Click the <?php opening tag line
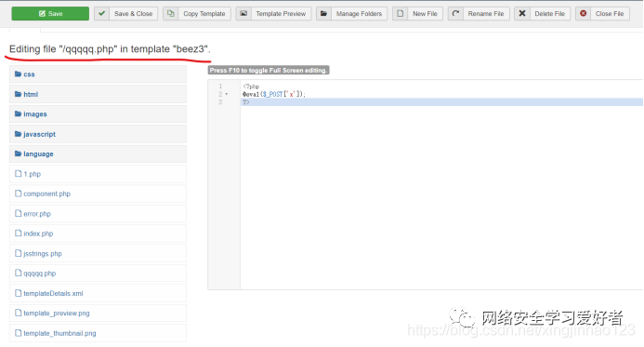Viewport: 644px width, 347px height. 251,87
